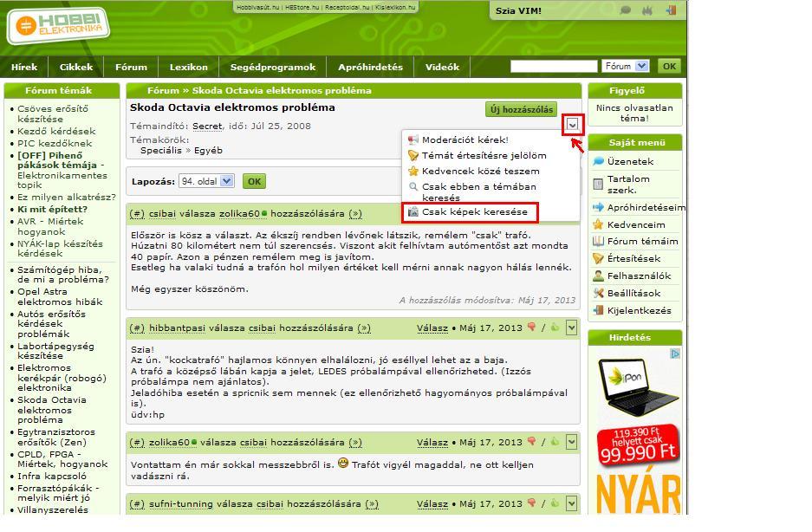812x532 pixels.
Task: Click the Értesítések bell icon
Action: [x=598, y=258]
